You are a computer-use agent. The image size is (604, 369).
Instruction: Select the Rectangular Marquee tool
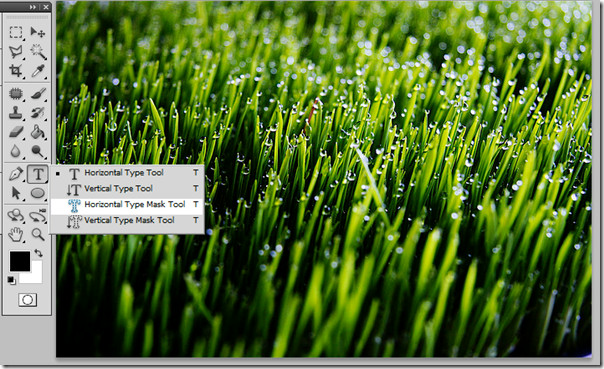[16, 32]
